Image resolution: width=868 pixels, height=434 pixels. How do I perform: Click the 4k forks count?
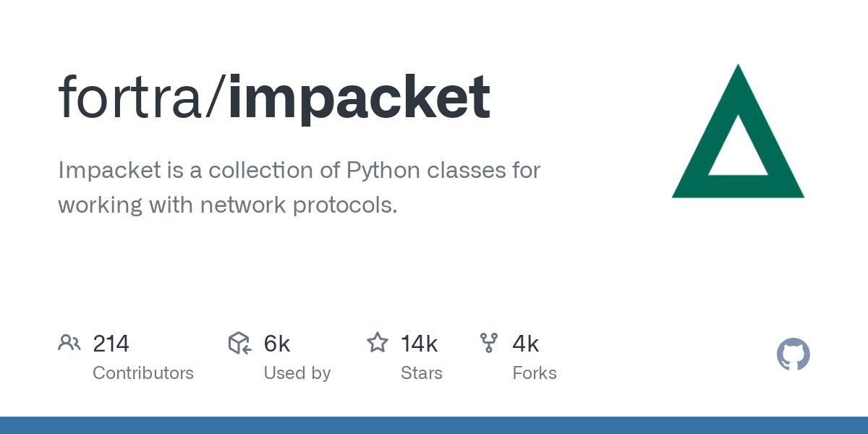click(526, 344)
